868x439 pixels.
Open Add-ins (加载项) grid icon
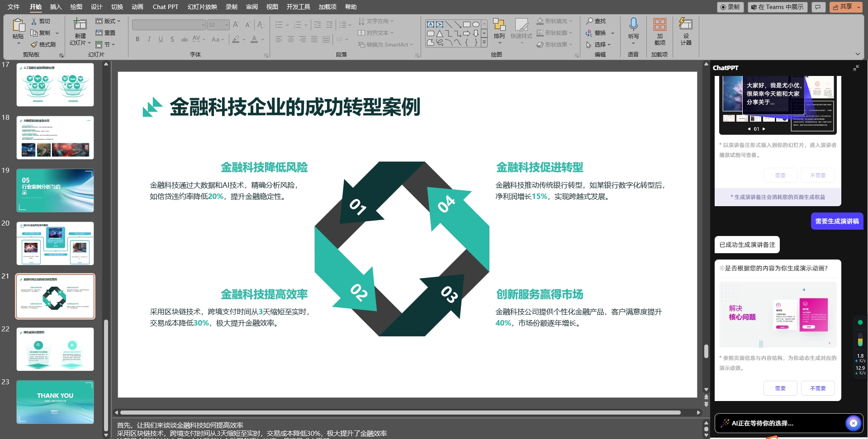pos(659,24)
